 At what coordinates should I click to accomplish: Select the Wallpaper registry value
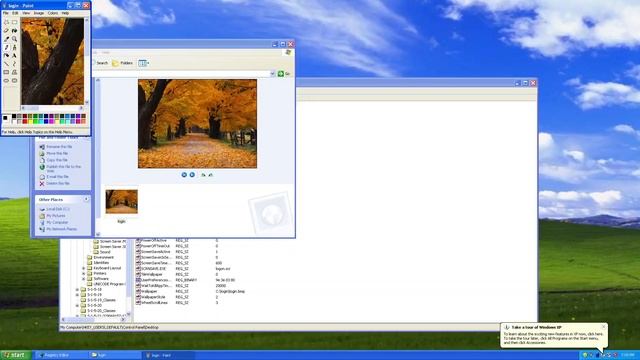pyautogui.click(x=149, y=291)
